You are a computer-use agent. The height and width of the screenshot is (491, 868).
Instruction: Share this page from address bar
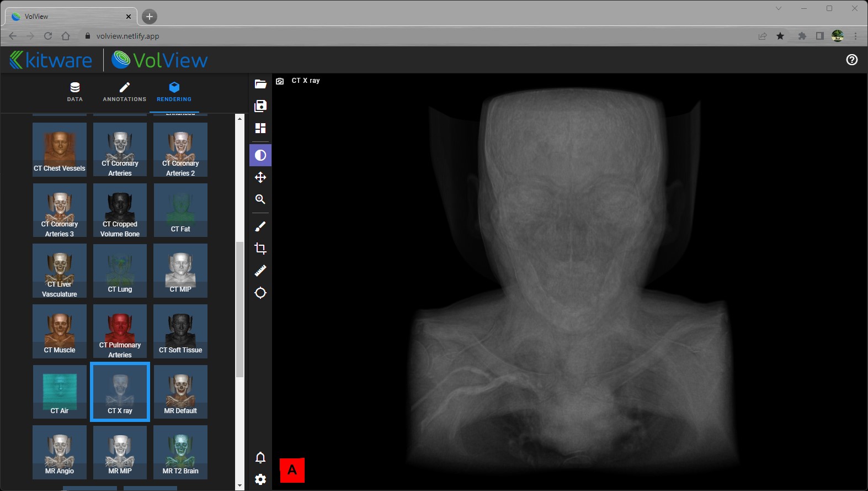(x=763, y=36)
